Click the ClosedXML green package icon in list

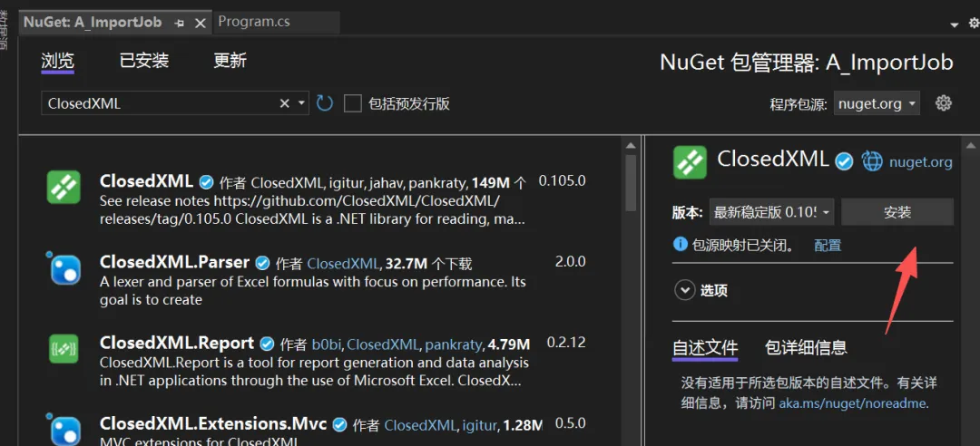[x=64, y=187]
